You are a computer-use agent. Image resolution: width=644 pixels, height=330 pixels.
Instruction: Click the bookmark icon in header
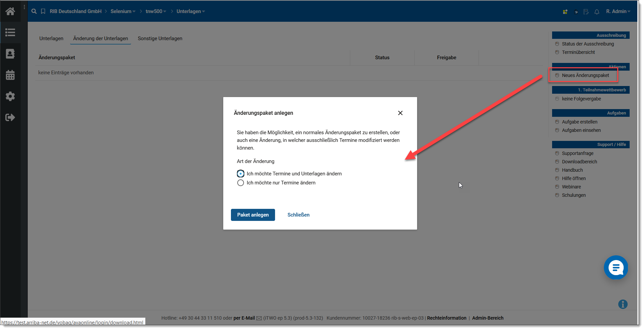(43, 11)
